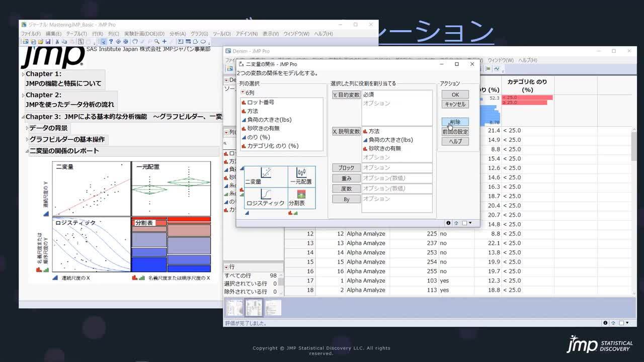Expand the データの背景 section
Image resolution: width=644 pixels, height=362 pixels.
(27, 128)
